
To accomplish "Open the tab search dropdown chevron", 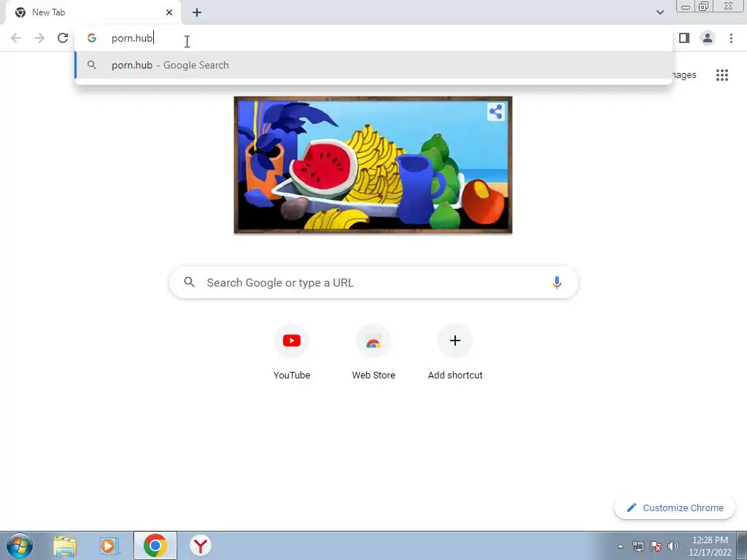I will [x=659, y=12].
